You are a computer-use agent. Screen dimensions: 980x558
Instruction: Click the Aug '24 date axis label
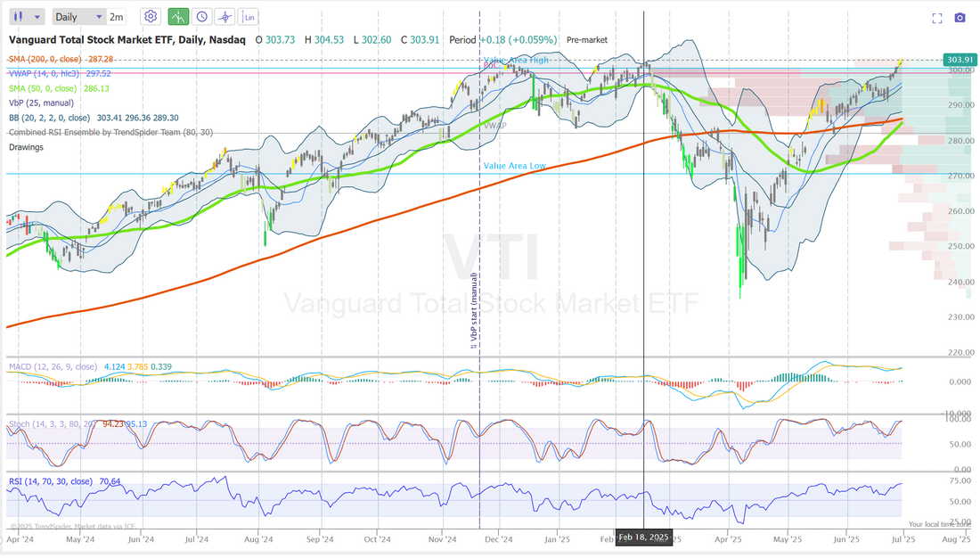tap(258, 539)
